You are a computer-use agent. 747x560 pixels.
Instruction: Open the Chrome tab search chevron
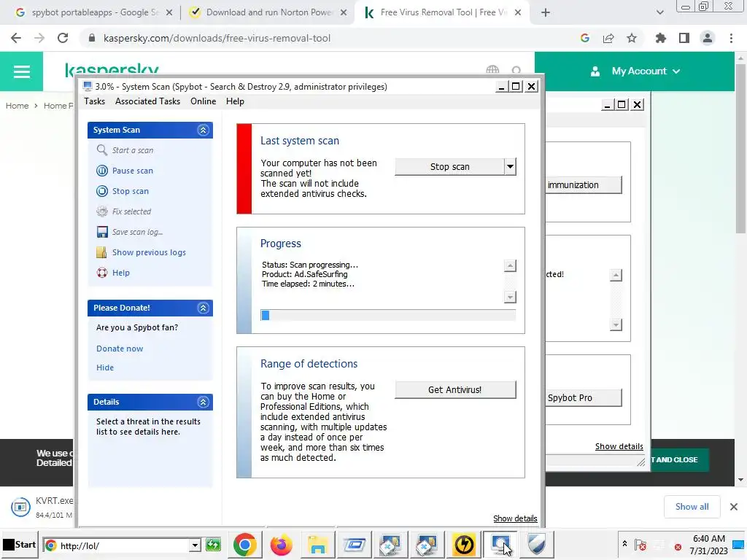(659, 12)
